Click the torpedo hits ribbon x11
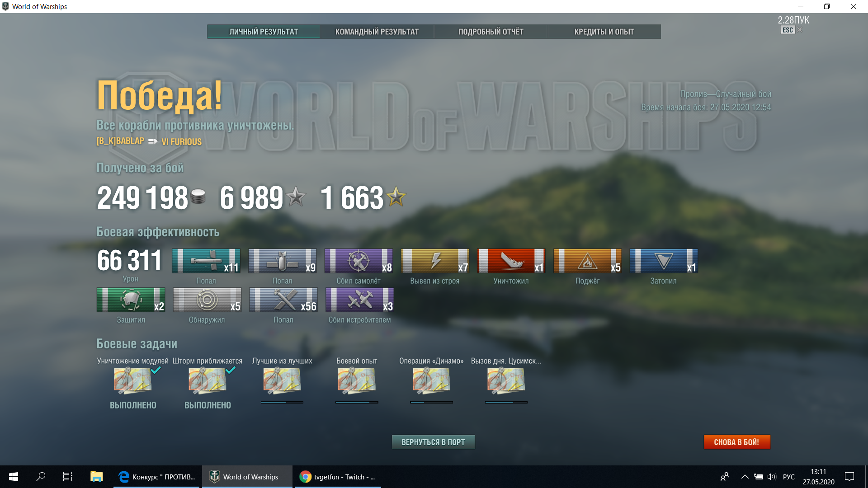The height and width of the screenshot is (488, 868). [x=206, y=261]
